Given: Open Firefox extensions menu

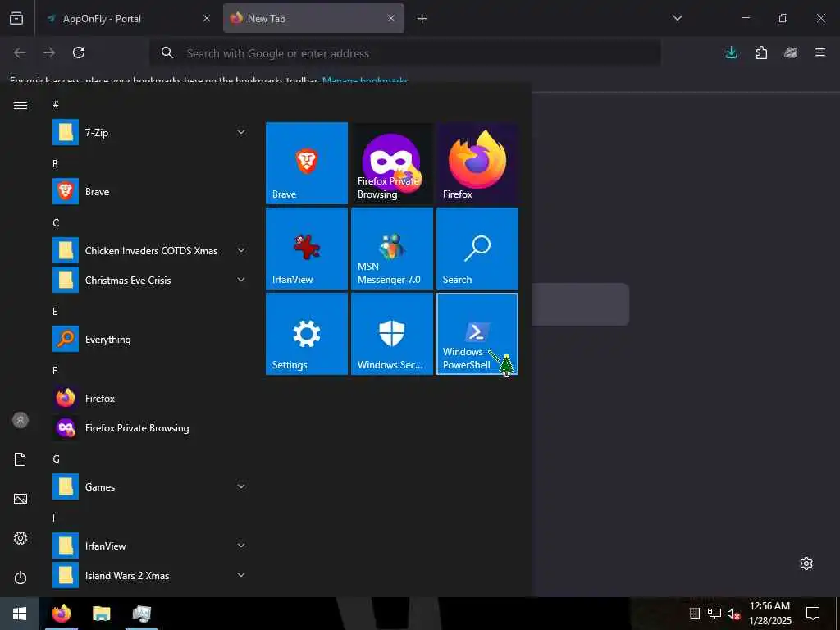Looking at the screenshot, I should (761, 52).
